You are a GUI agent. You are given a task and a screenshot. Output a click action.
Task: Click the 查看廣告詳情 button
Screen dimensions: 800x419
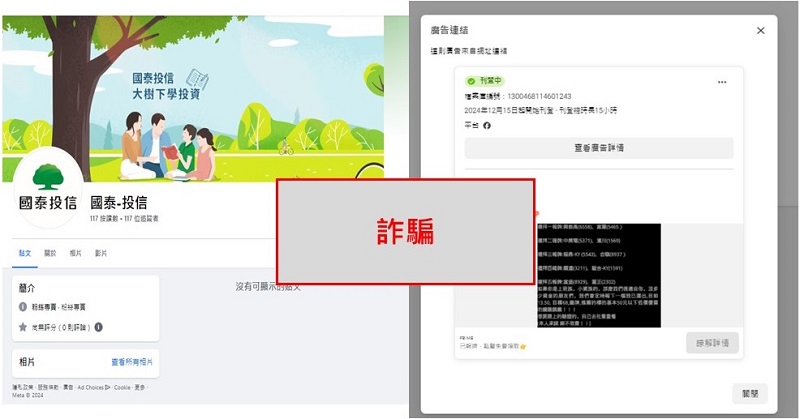pos(599,148)
